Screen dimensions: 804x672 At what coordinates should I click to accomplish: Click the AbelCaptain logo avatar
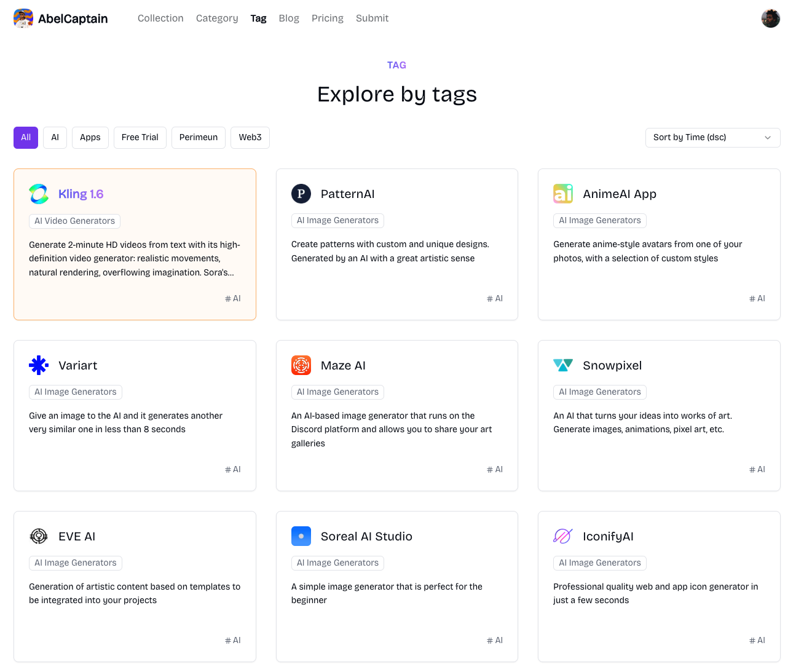point(23,18)
